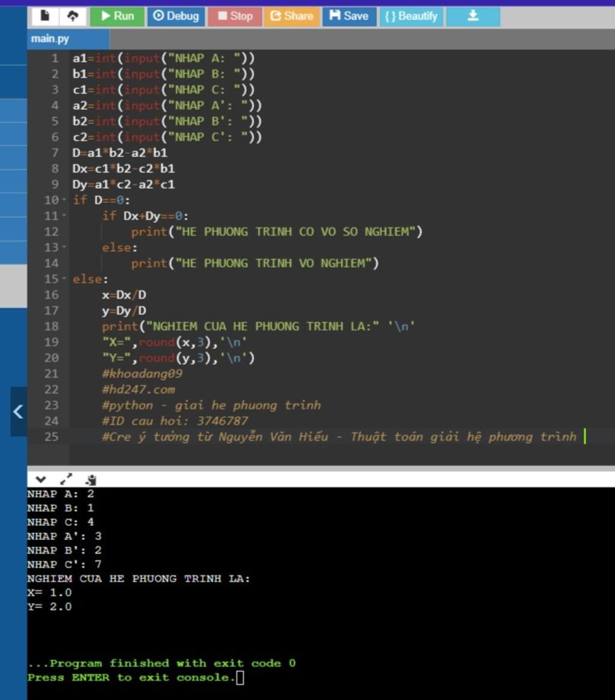The width and height of the screenshot is (615, 700).
Task: Click console at 'Press ENTER to exit' prompt
Action: click(x=240, y=678)
